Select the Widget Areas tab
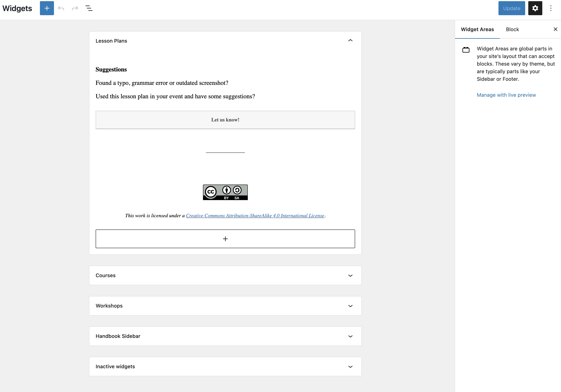Image resolution: width=561 pixels, height=392 pixels. click(x=477, y=29)
